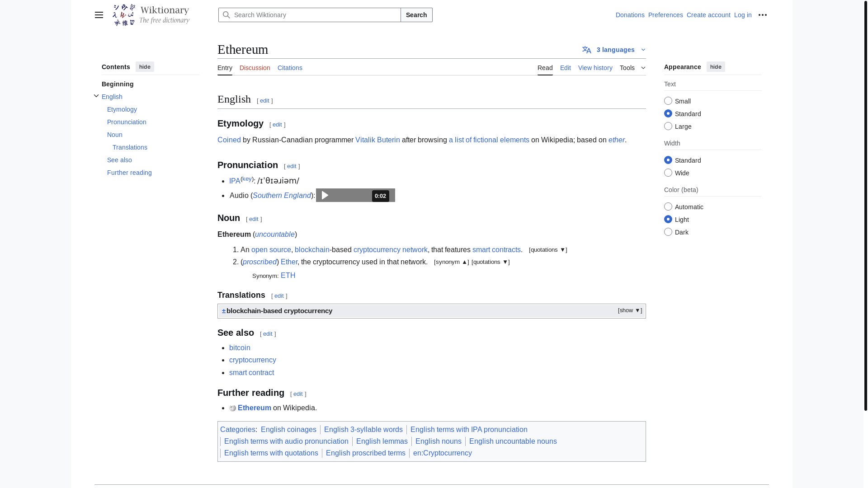Image resolution: width=868 pixels, height=488 pixels.
Task: Open the Donations link
Action: click(630, 15)
